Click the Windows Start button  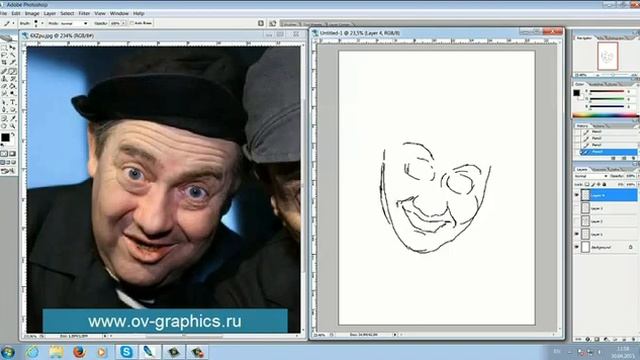8,352
